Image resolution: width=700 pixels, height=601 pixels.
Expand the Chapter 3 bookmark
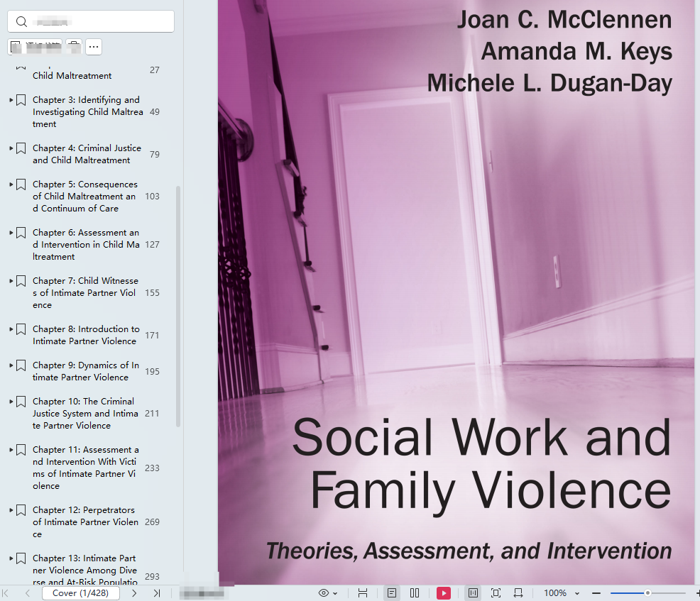[x=11, y=100]
